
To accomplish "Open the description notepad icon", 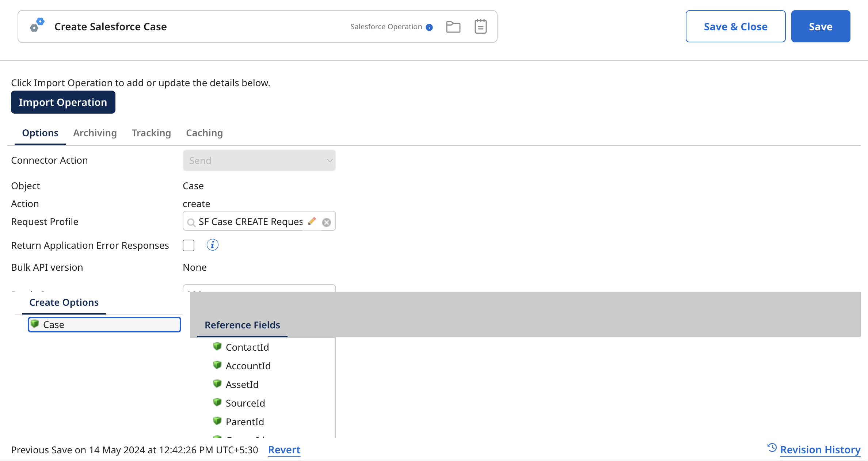I will click(480, 27).
